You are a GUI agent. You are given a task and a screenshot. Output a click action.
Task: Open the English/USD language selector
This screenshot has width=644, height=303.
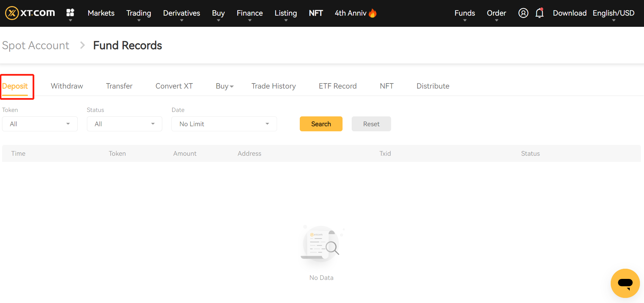(x=613, y=13)
